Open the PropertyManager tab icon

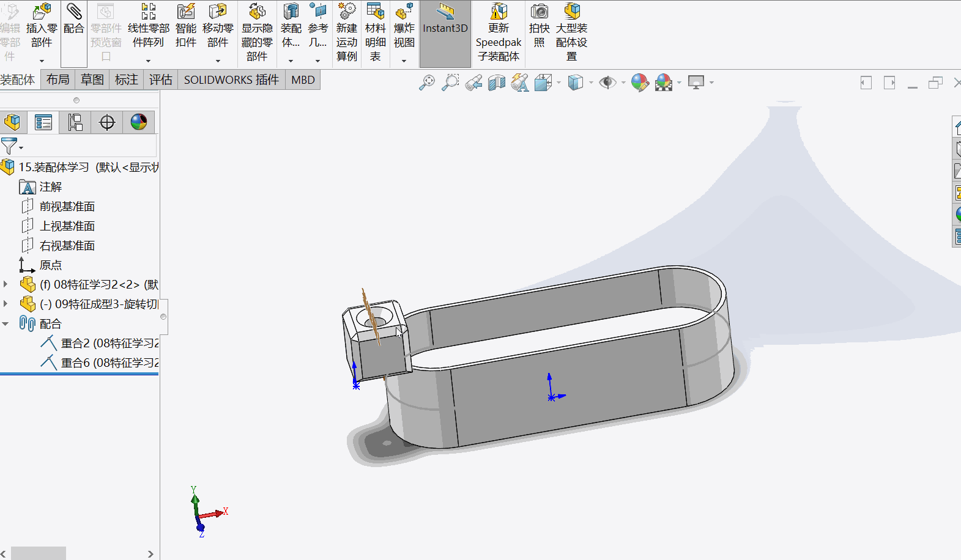tap(43, 122)
